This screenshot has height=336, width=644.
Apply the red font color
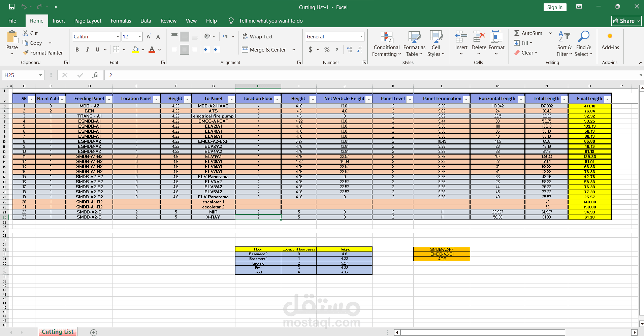point(152,49)
